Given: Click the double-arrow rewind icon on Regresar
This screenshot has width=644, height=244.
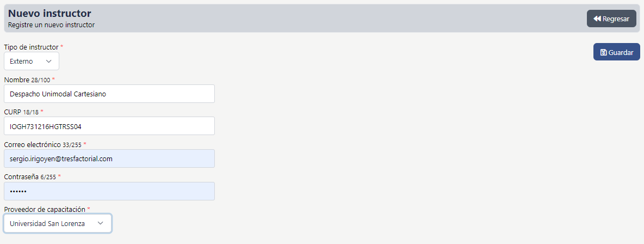Looking at the screenshot, I should click(x=597, y=19).
